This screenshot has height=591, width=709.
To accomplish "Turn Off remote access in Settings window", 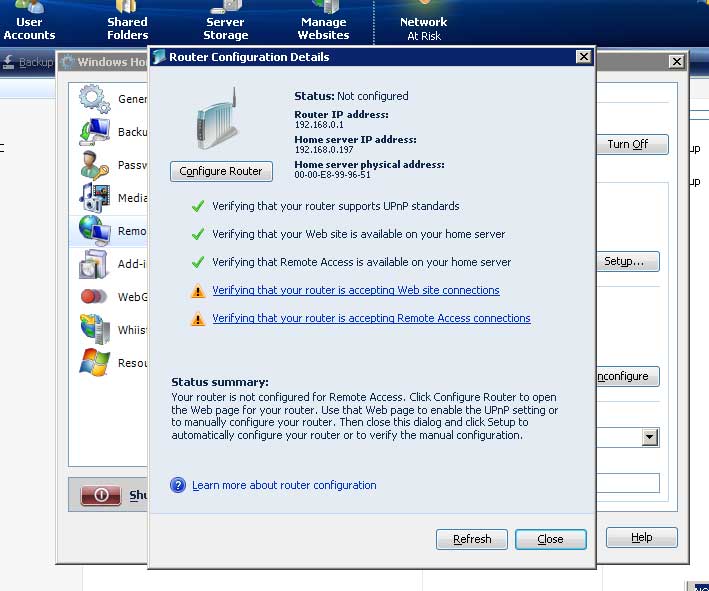I will click(x=632, y=145).
